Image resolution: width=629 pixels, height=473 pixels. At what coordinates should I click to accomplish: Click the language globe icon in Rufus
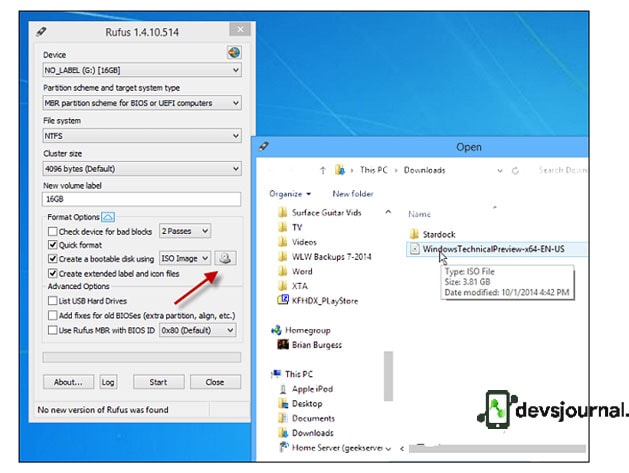click(x=234, y=53)
